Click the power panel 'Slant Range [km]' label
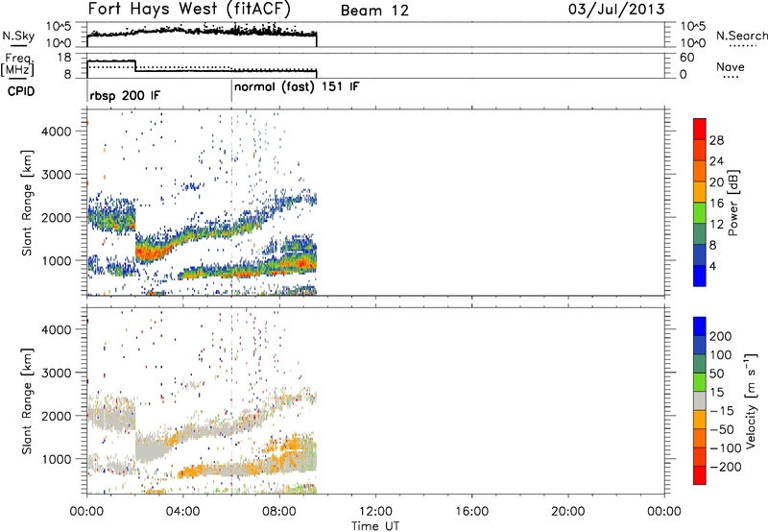Viewport: 768px width, 532px height. (x=27, y=203)
